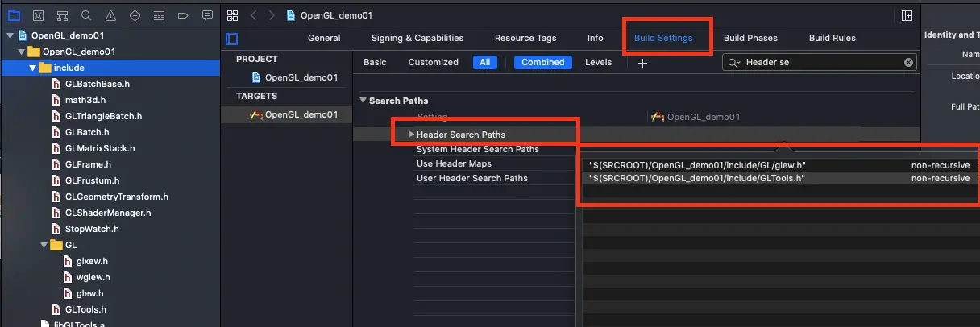Select Use Header Maps setting

(x=454, y=163)
